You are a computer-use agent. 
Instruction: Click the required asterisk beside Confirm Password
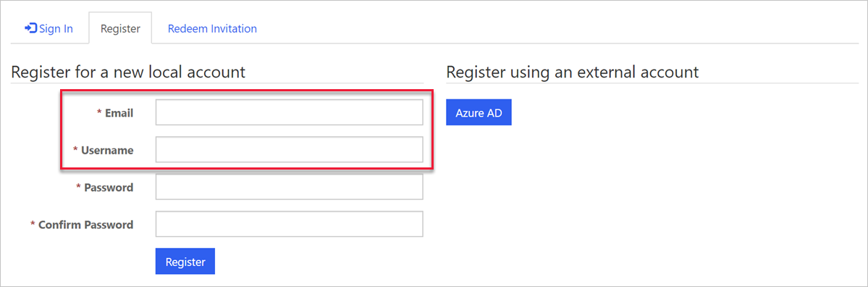pos(33,225)
